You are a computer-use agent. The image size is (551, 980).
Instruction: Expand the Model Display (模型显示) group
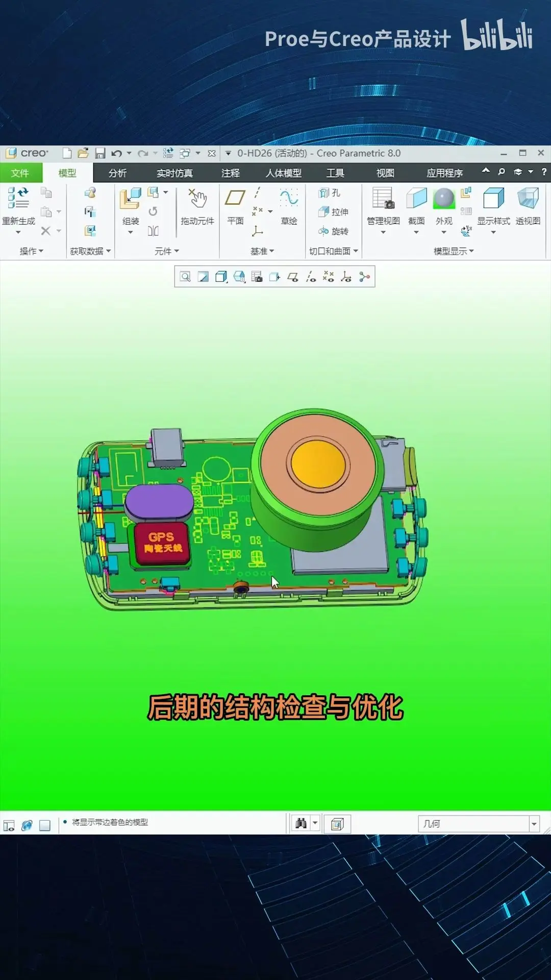click(x=454, y=251)
